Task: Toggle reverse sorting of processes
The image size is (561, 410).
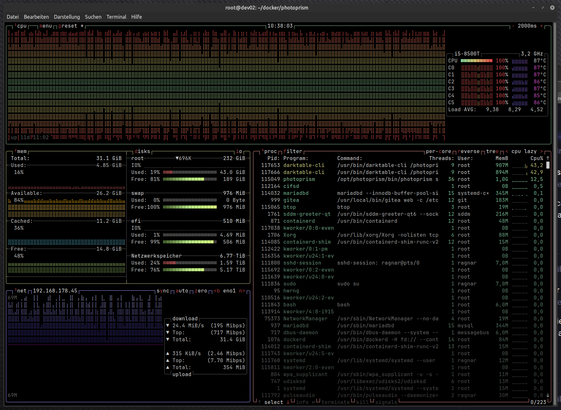Action: pyautogui.click(x=469, y=151)
